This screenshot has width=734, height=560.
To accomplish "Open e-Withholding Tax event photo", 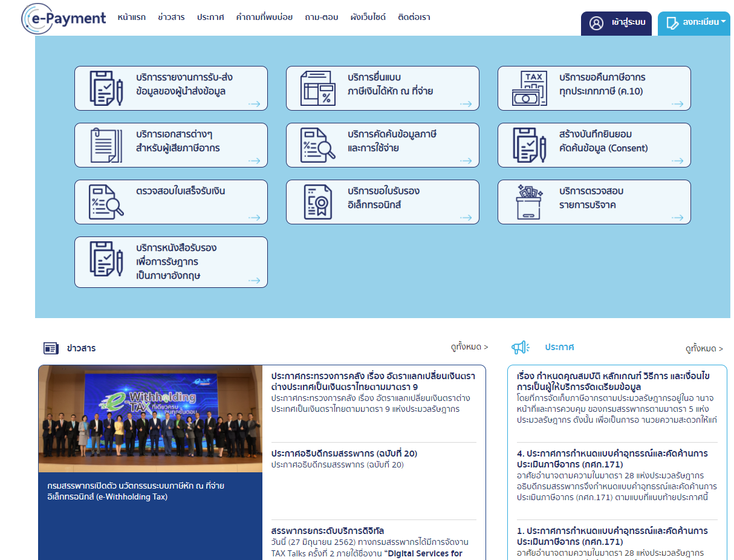I will coord(151,418).
